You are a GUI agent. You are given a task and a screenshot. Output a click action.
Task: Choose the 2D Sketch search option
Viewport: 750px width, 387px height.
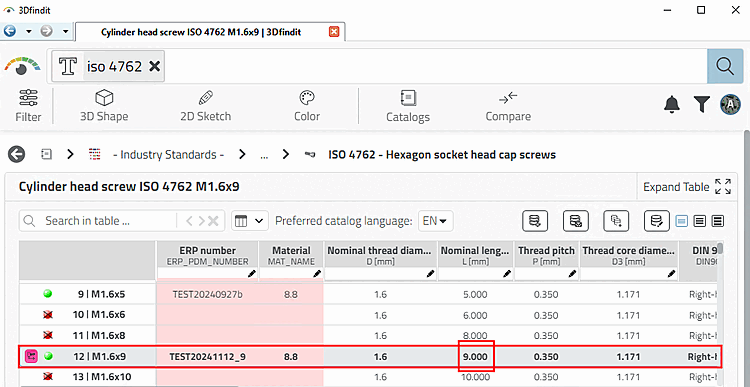205,106
